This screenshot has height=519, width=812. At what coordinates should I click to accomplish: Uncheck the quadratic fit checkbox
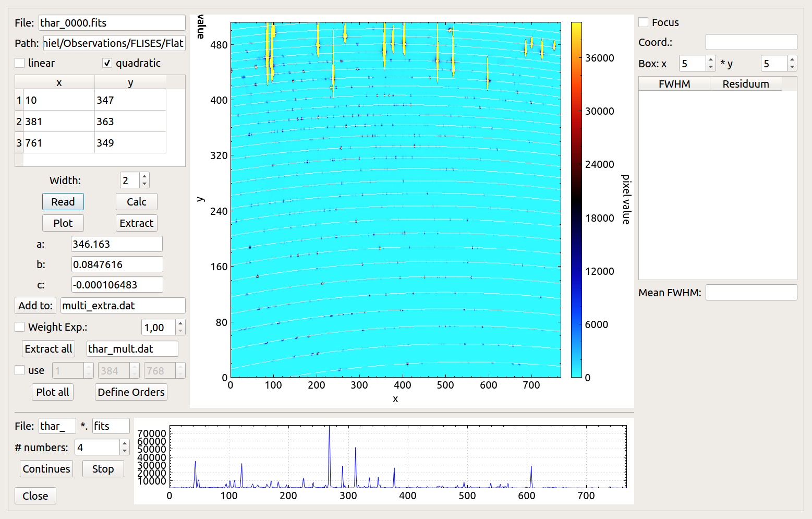[107, 63]
